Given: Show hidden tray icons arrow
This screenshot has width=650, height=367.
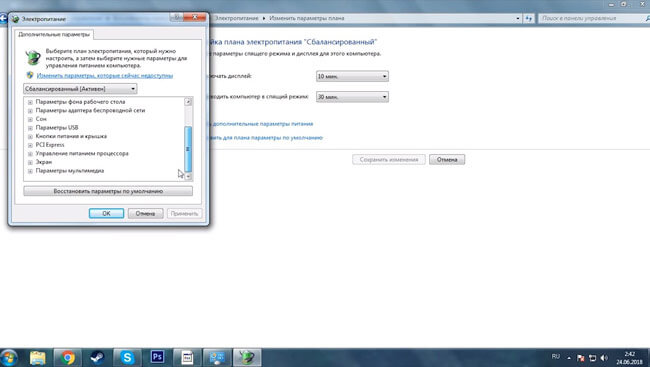Looking at the screenshot, I should pos(569,357).
